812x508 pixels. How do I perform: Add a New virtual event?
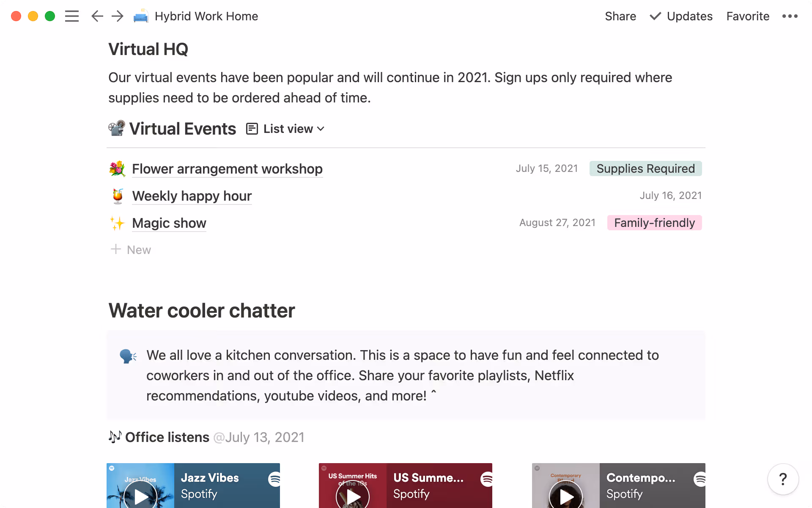click(x=131, y=250)
